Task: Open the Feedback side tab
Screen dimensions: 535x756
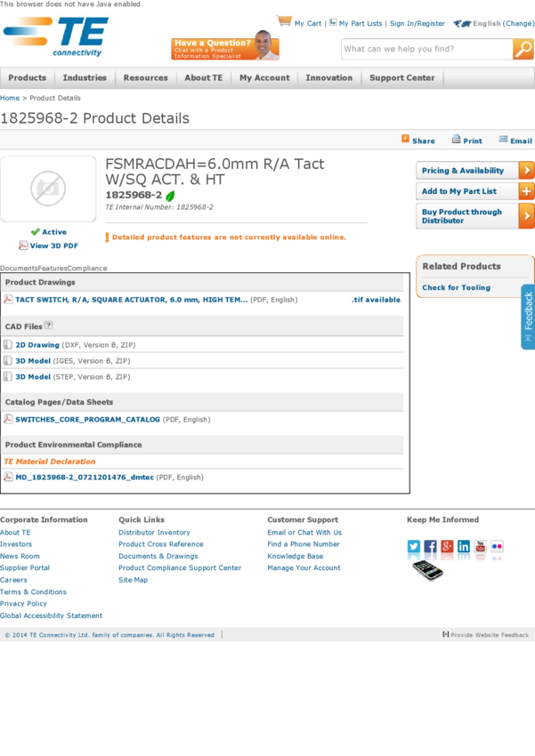Action: (x=528, y=317)
